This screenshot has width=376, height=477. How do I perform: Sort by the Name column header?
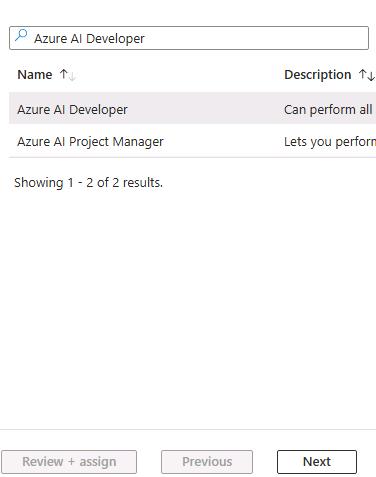(x=35, y=75)
